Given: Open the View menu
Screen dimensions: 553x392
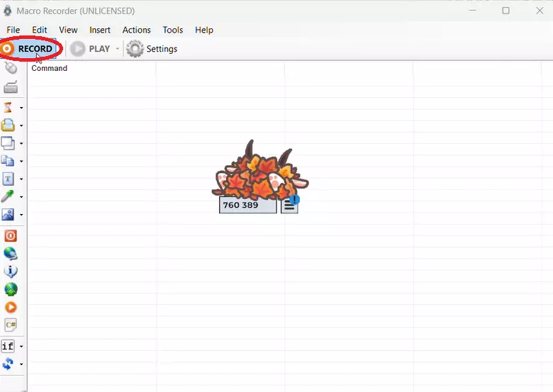Looking at the screenshot, I should 68,30.
